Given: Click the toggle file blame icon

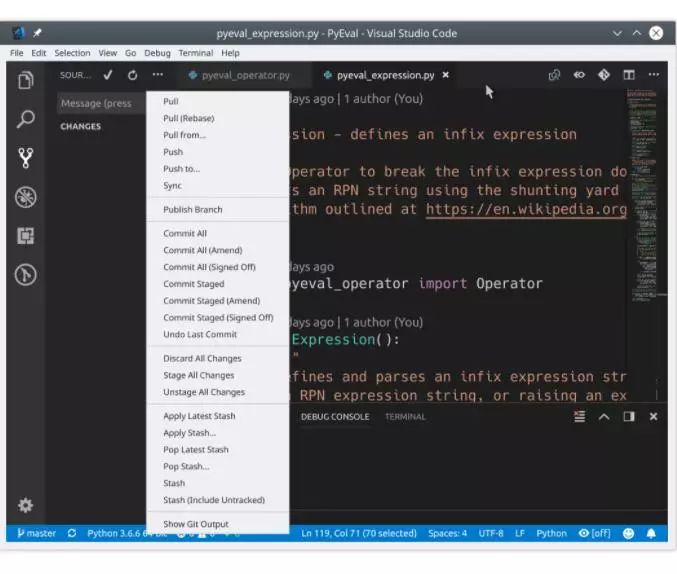Looking at the screenshot, I should pyautogui.click(x=579, y=75).
